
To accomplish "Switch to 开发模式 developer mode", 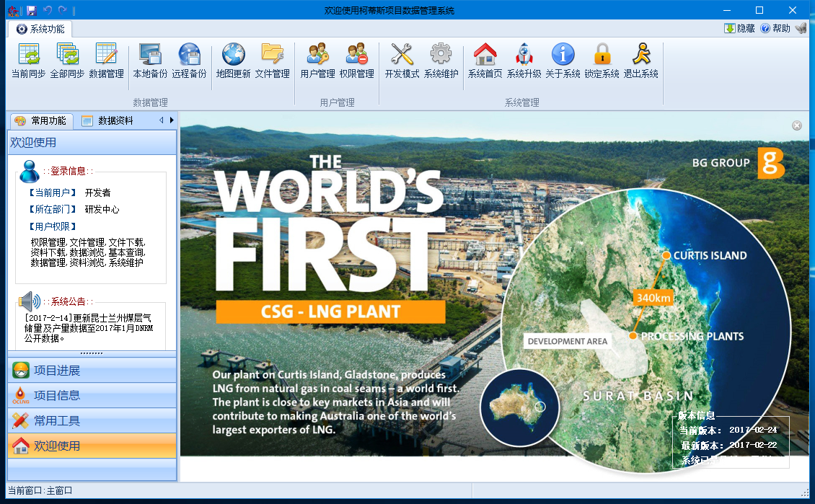I will pos(402,61).
